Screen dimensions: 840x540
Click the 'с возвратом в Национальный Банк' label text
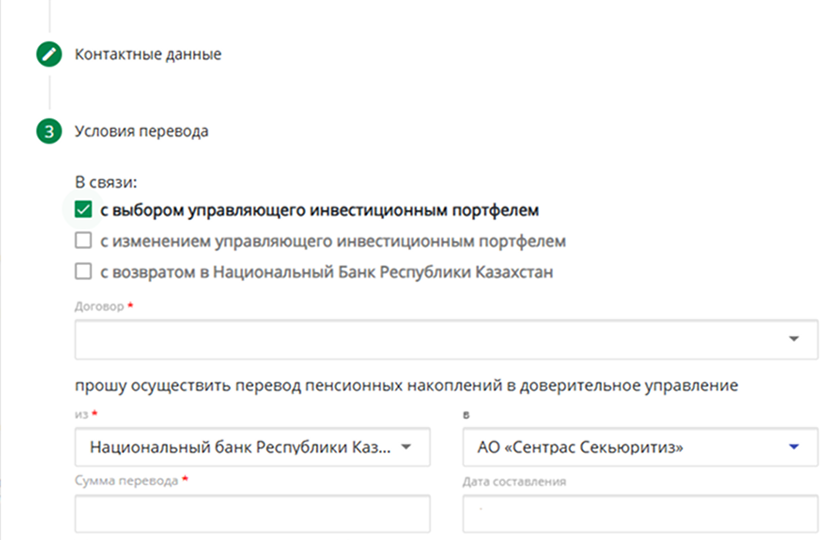click(327, 271)
